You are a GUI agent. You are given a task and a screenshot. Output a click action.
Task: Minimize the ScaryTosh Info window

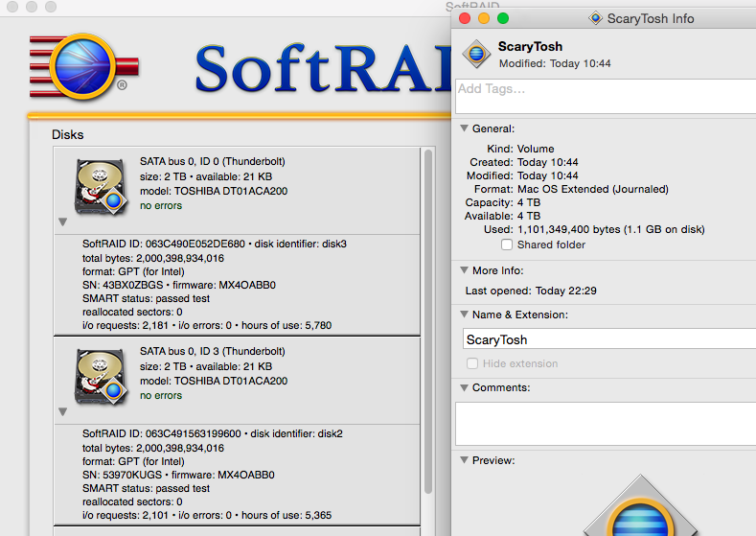click(x=484, y=18)
